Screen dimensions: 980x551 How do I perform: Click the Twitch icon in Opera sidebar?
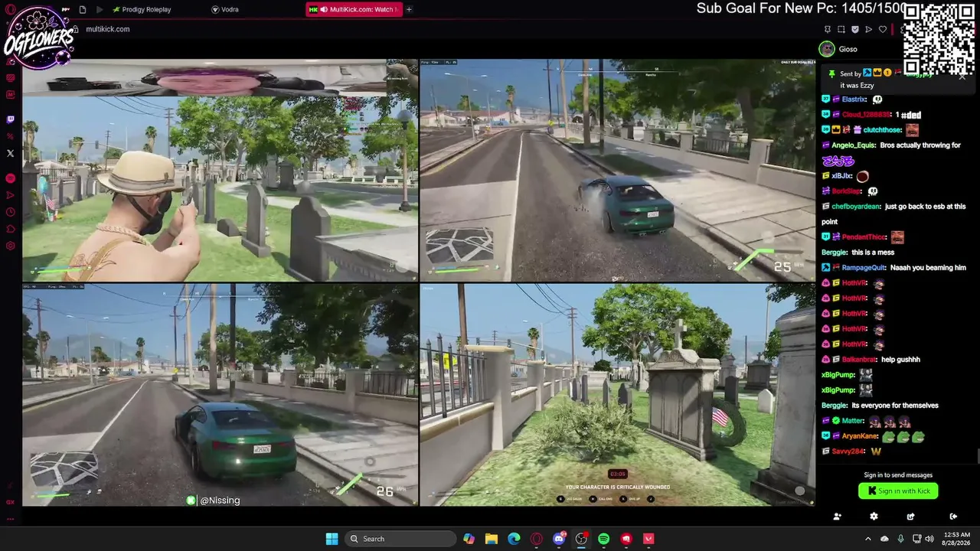coord(10,119)
